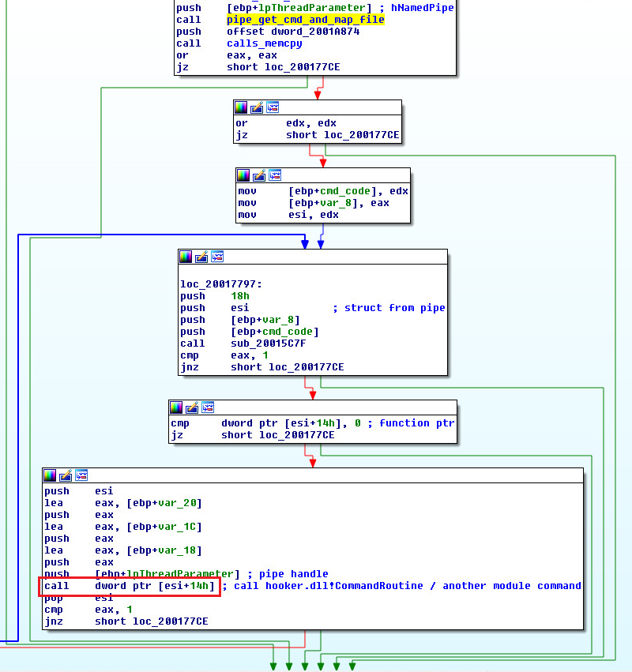This screenshot has height=672, width=632.
Task: Click color palette icon on 'or edx, edx' node
Action: point(241,107)
